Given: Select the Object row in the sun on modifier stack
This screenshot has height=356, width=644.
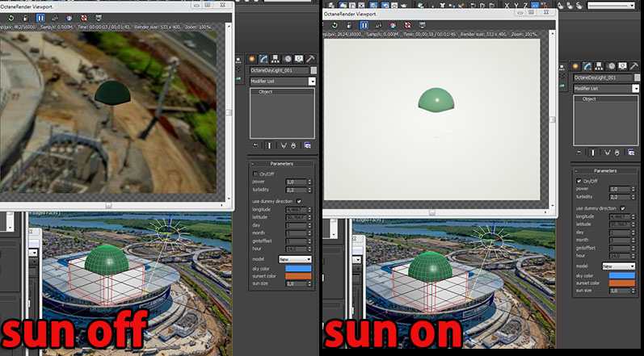Looking at the screenshot, I should (x=606, y=98).
